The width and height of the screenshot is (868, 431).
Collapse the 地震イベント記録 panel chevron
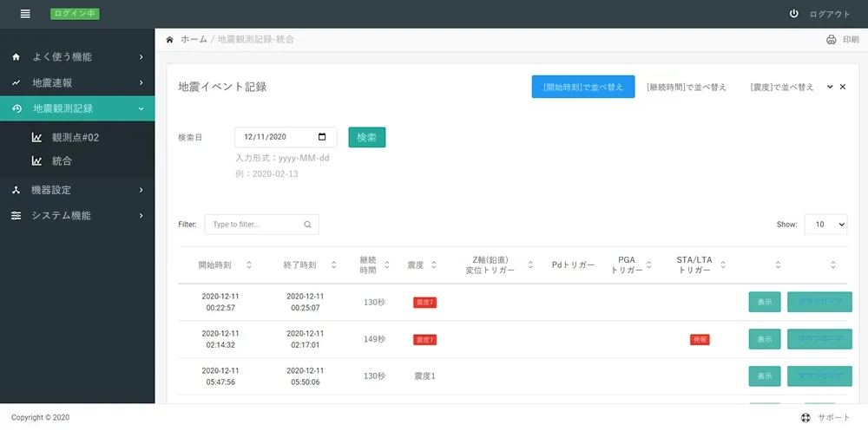[x=830, y=87]
